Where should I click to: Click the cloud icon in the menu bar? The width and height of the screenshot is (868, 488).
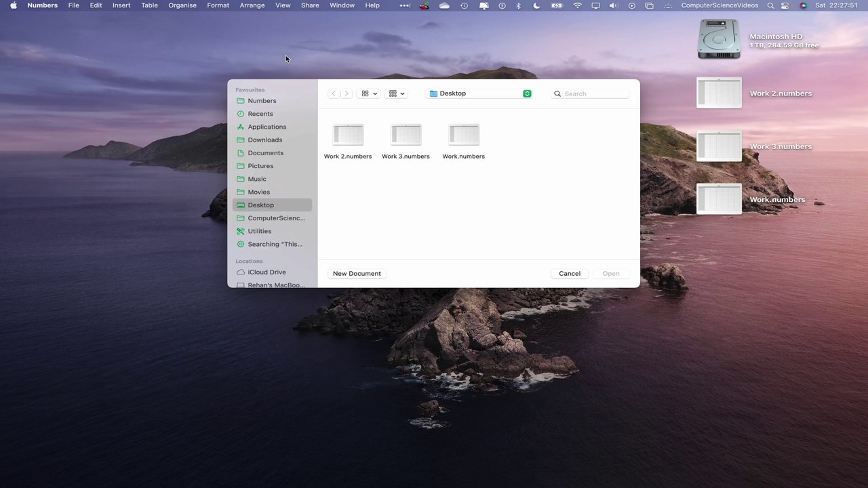(x=444, y=5)
